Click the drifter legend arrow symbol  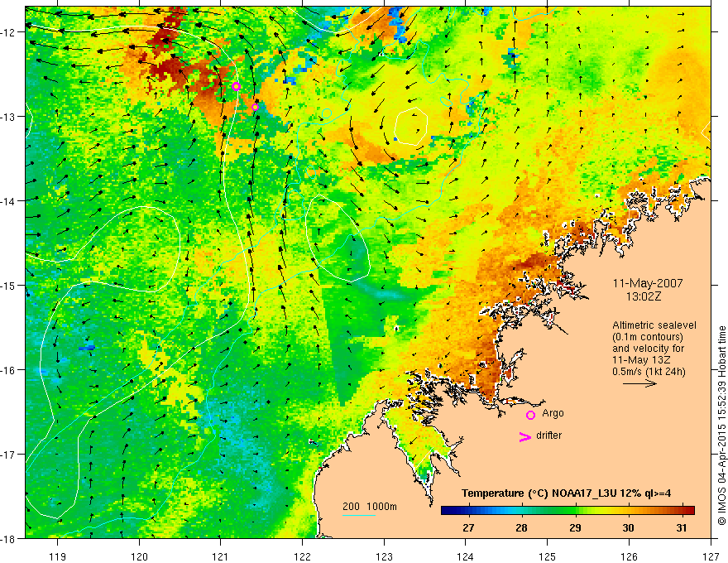(x=524, y=436)
